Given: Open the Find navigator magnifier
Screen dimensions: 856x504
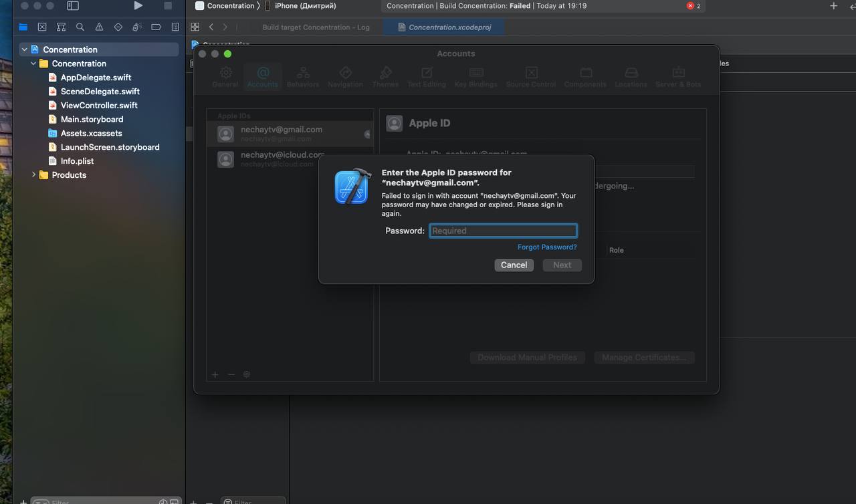Looking at the screenshot, I should pyautogui.click(x=80, y=27).
